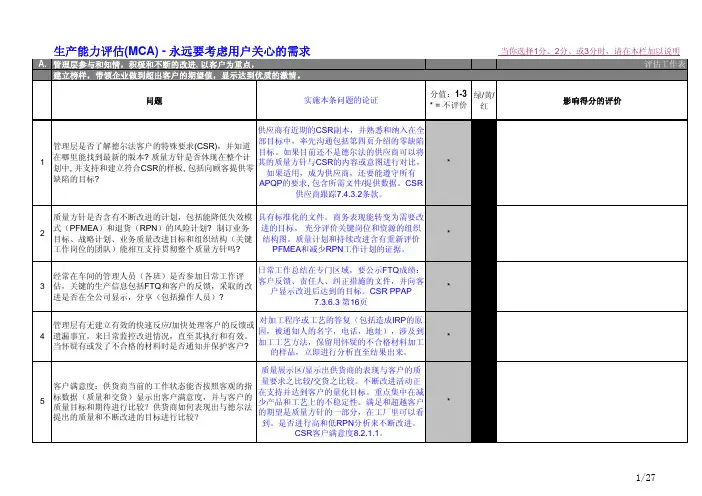The image size is (702, 496).
Task: Select row number 4 in the leftmost column
Action: click(39, 335)
